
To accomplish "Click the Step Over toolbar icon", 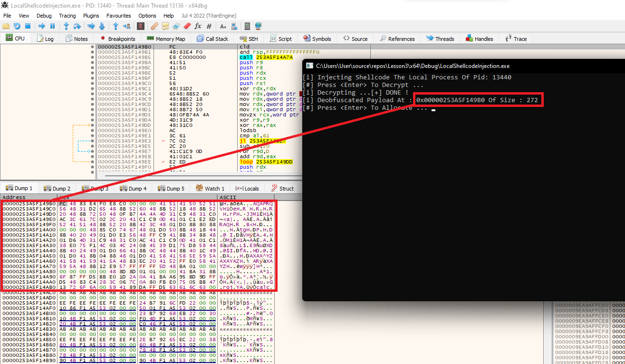I will coord(77,26).
